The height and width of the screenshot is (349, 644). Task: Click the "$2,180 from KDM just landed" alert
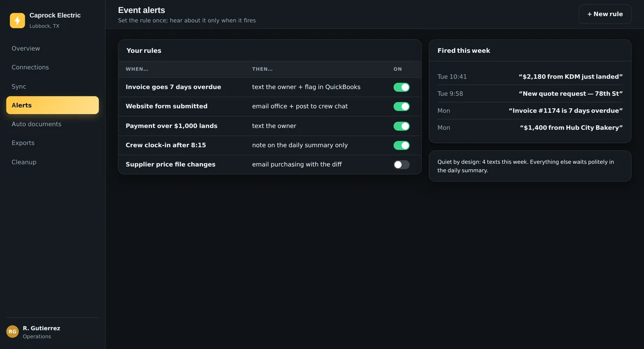[571, 77]
